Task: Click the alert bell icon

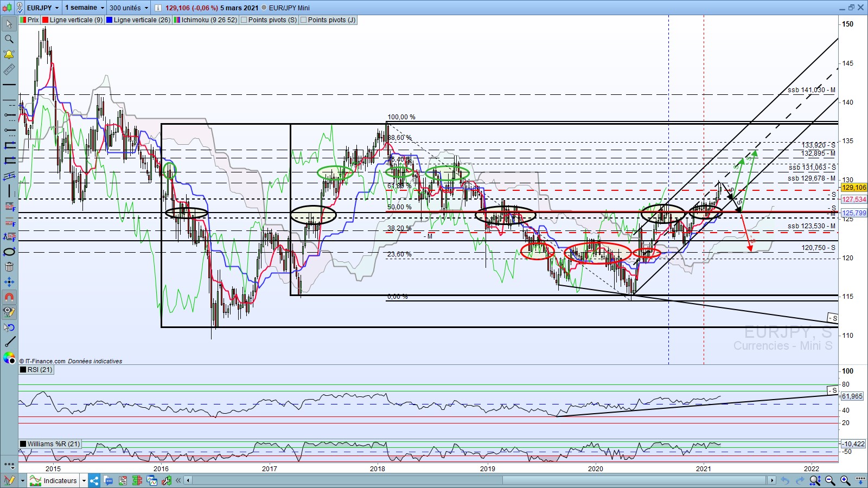Action: (9, 54)
